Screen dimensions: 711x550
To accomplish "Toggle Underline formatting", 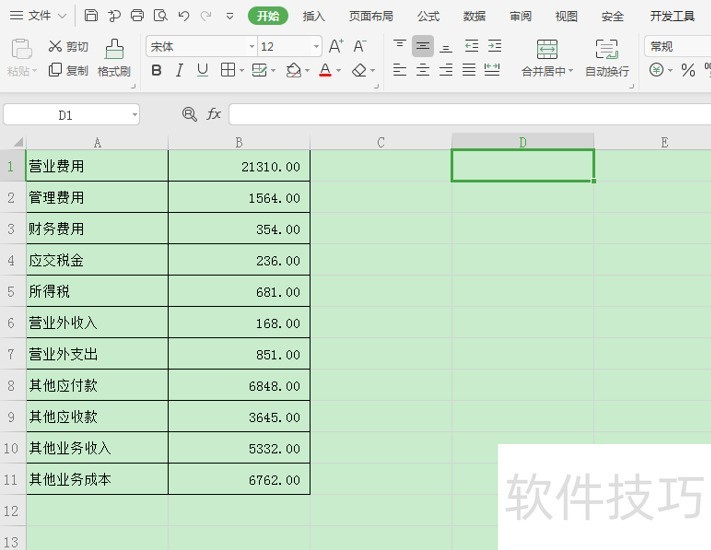I will point(203,70).
